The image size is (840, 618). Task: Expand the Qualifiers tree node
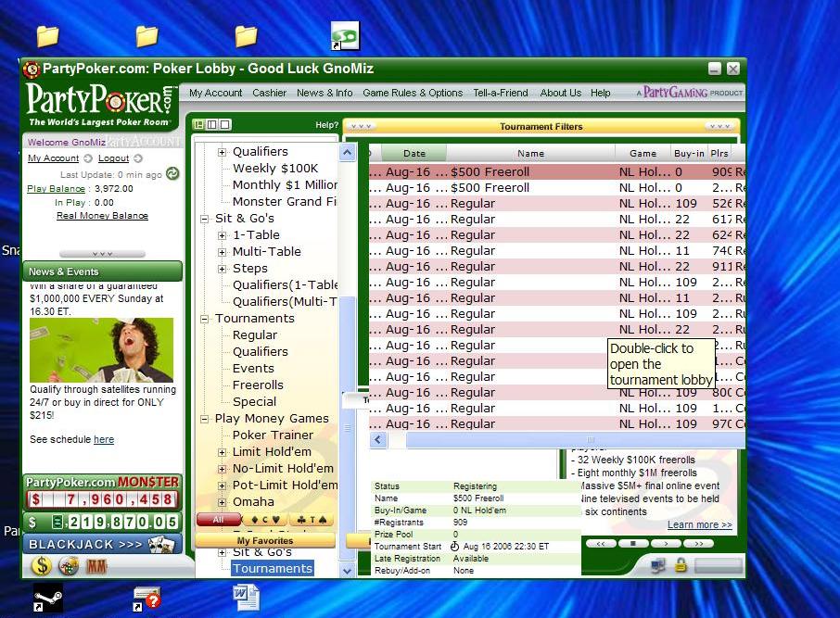tap(222, 152)
